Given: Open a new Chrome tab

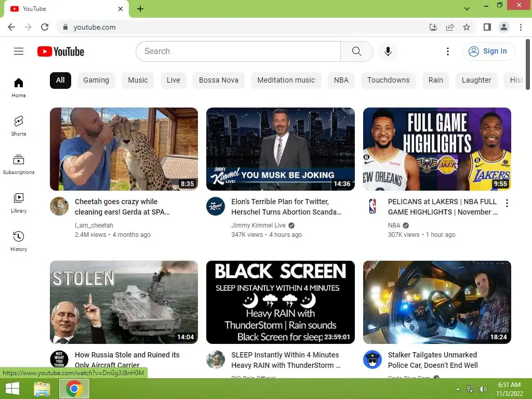Looking at the screenshot, I should tap(140, 9).
